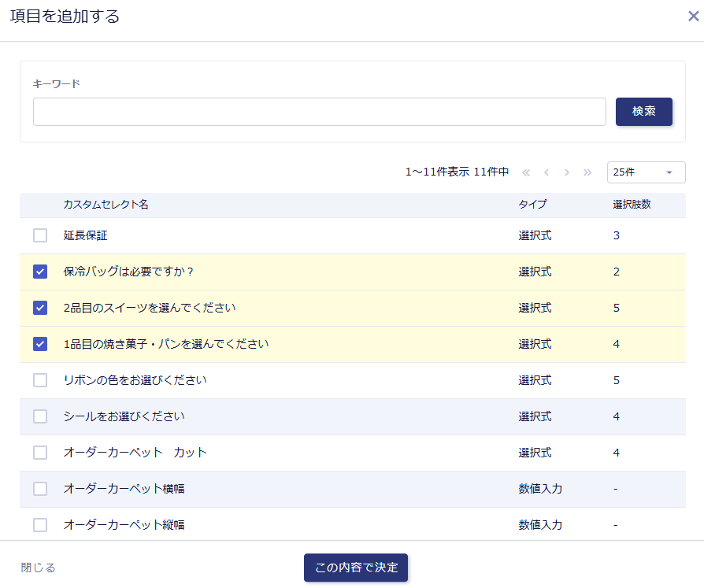Go to first page of results
The height and width of the screenshot is (588, 704).
(x=526, y=172)
